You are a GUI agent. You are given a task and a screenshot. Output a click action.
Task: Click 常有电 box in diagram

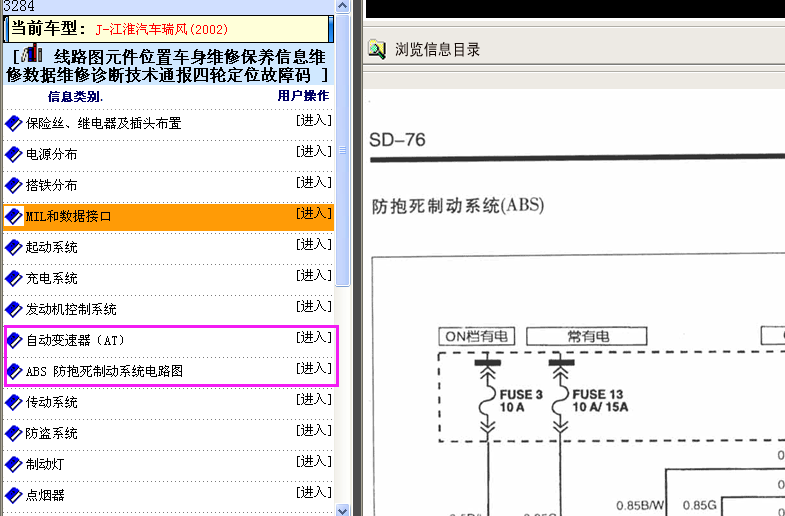click(x=587, y=336)
